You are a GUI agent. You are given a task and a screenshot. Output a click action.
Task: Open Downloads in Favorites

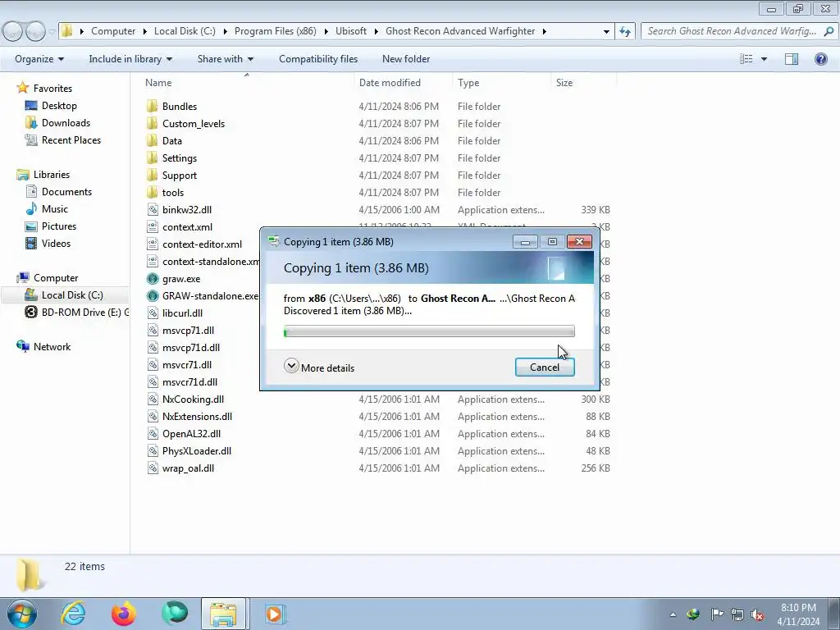[x=66, y=123]
